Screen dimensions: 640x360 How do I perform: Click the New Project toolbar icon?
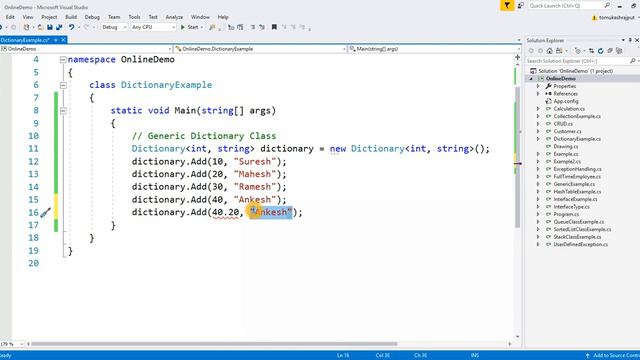(x=27, y=27)
